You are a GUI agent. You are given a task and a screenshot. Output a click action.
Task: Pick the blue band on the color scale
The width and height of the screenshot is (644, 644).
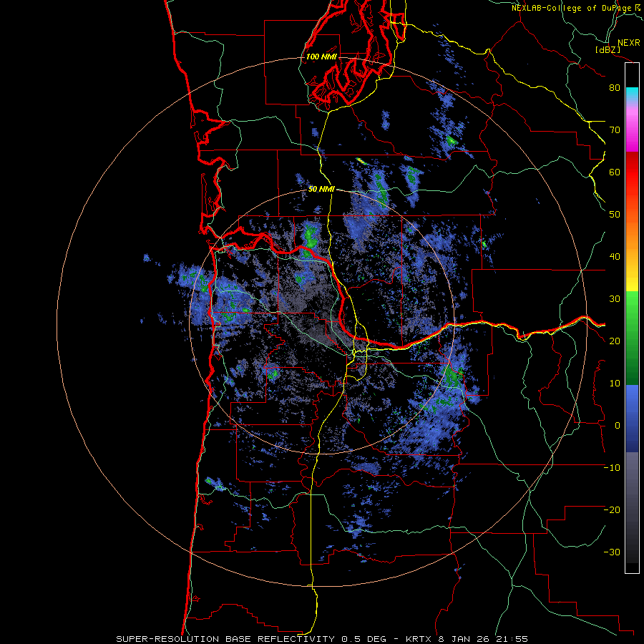(x=632, y=418)
